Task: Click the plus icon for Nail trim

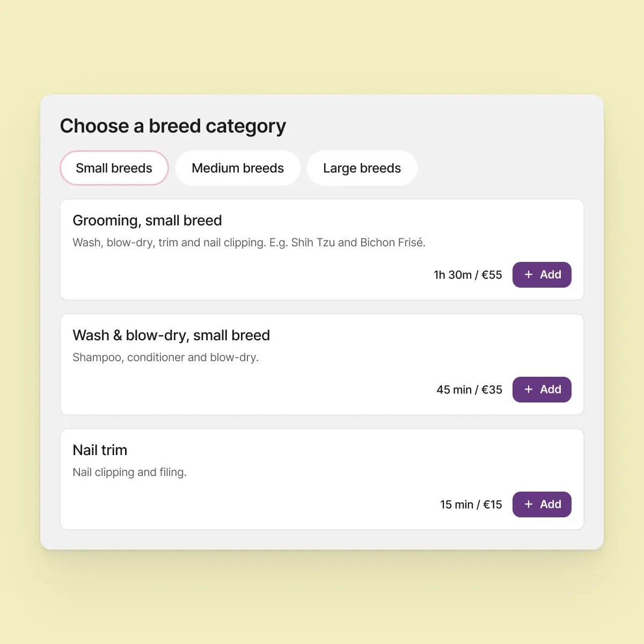Action: [529, 504]
